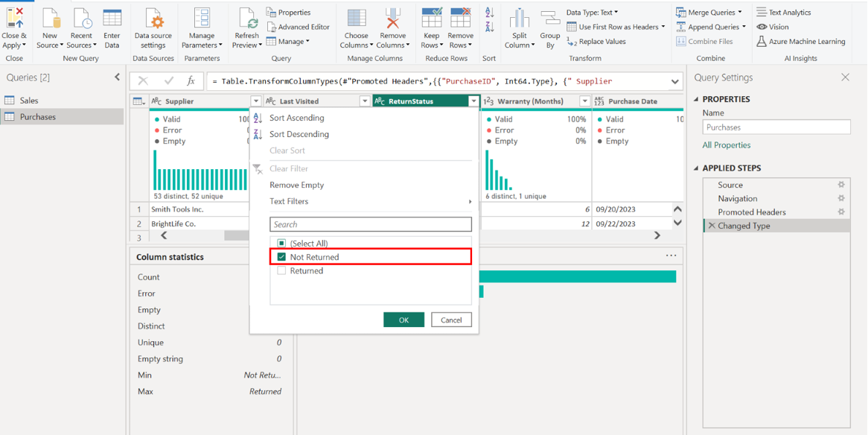
Task: Click the filter Search box
Action: [x=370, y=224]
